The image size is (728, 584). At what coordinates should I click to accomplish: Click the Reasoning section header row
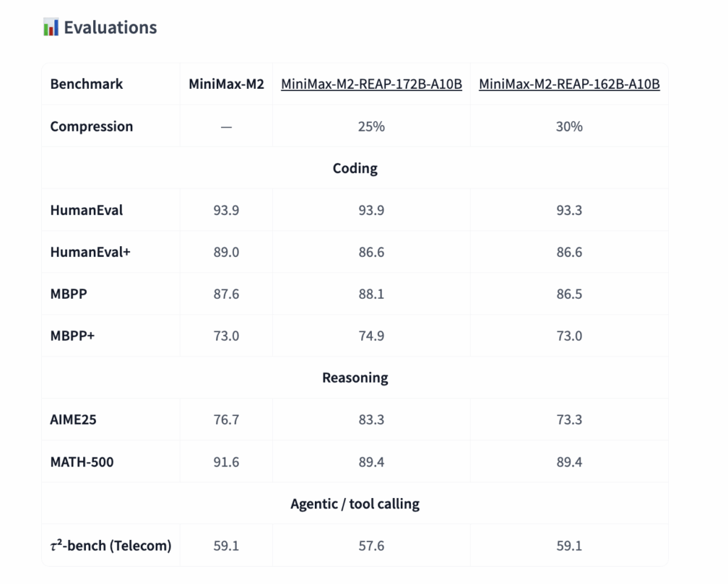click(355, 378)
